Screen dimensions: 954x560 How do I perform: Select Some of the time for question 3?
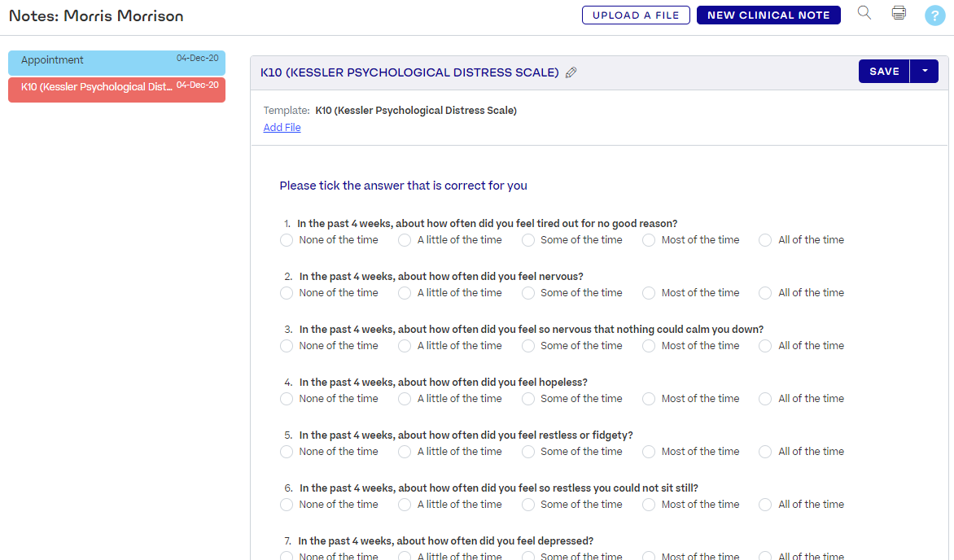(x=527, y=345)
